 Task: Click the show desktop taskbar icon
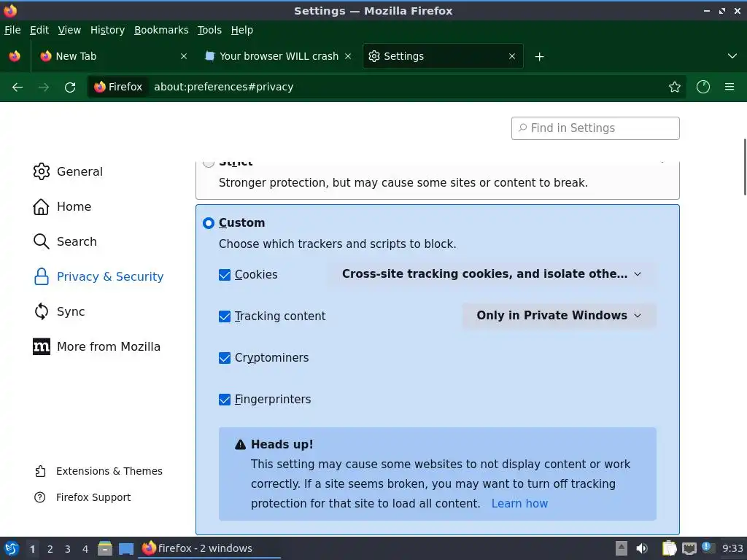tap(125, 548)
